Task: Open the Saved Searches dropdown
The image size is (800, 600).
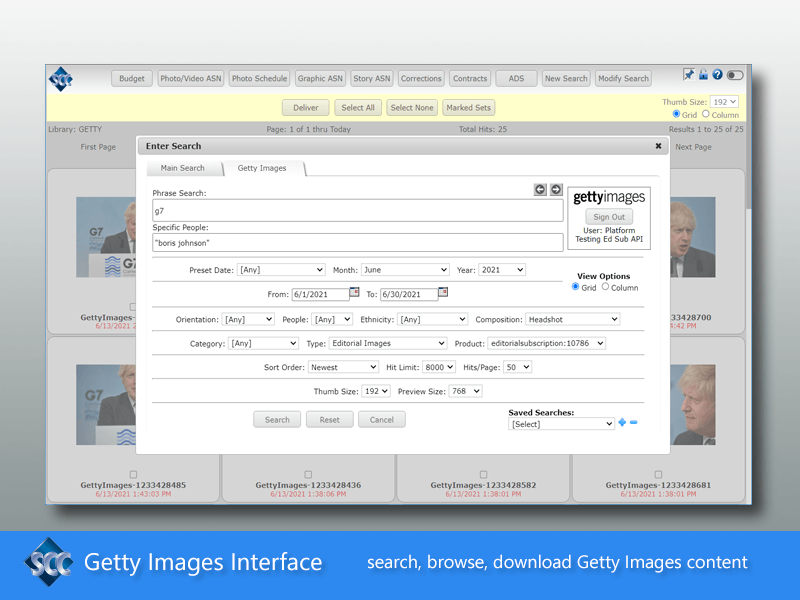Action: pyautogui.click(x=561, y=424)
